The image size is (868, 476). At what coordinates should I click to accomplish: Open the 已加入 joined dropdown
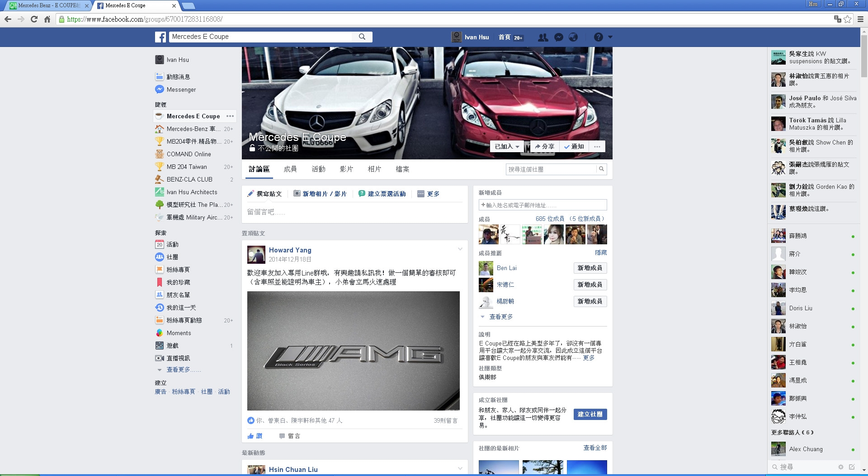pyautogui.click(x=506, y=146)
